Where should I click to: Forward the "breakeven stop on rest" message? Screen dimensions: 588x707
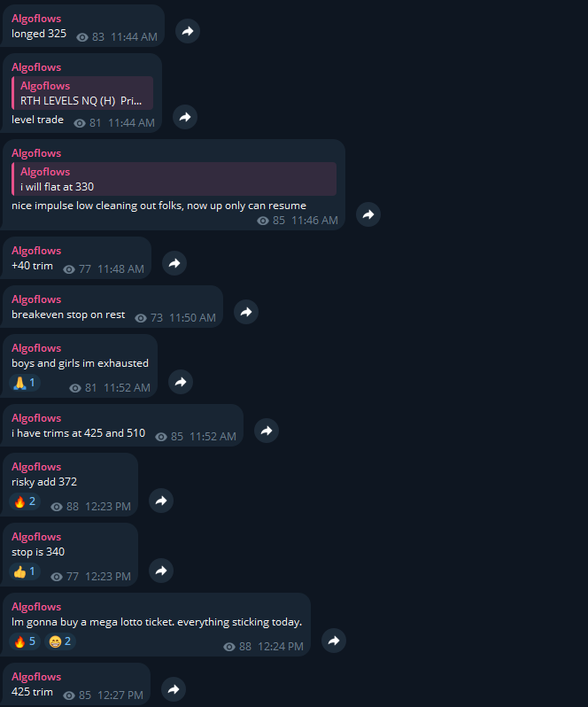(246, 312)
